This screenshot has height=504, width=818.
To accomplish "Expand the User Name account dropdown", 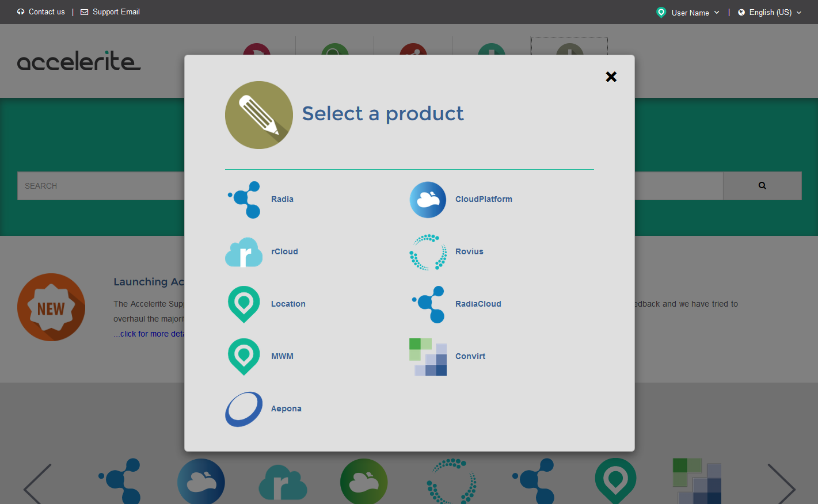I will click(x=688, y=12).
